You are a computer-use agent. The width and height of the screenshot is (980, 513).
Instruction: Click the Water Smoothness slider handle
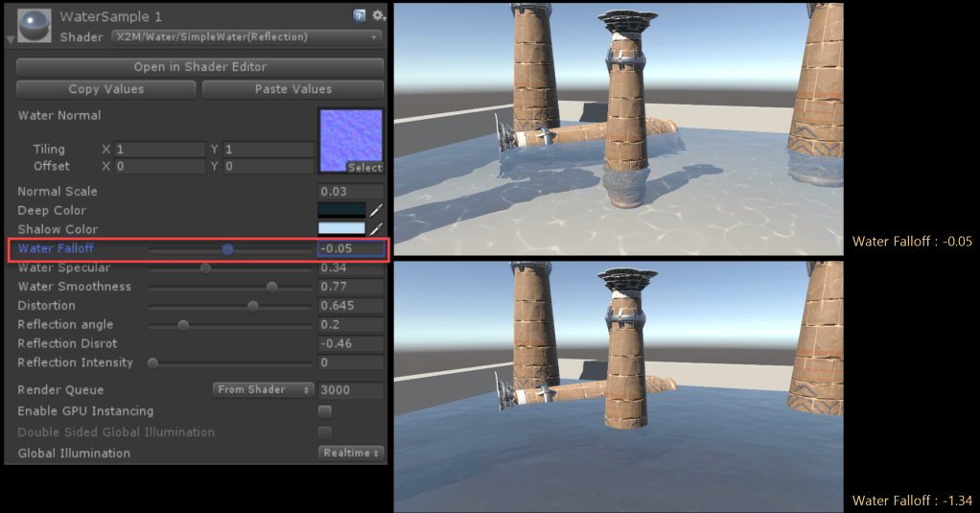272,287
